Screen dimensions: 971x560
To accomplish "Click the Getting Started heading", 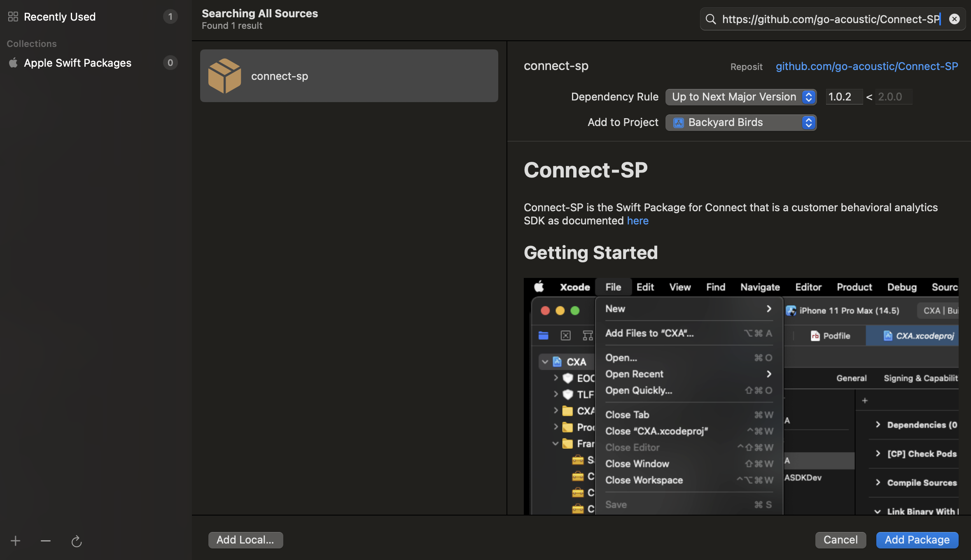I will tap(591, 252).
